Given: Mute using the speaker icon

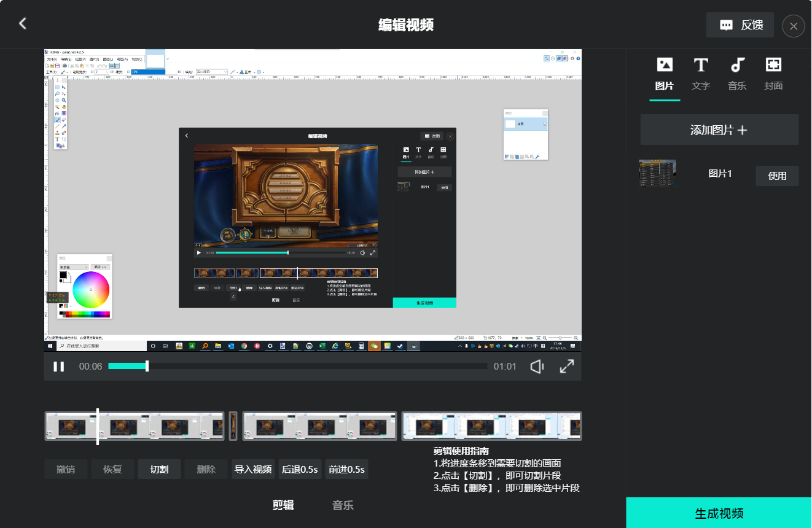Looking at the screenshot, I should pyautogui.click(x=537, y=367).
